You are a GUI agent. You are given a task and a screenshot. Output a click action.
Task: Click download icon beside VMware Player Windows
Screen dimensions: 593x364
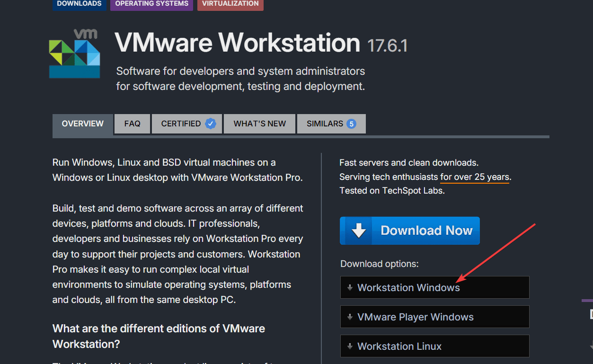pos(350,317)
